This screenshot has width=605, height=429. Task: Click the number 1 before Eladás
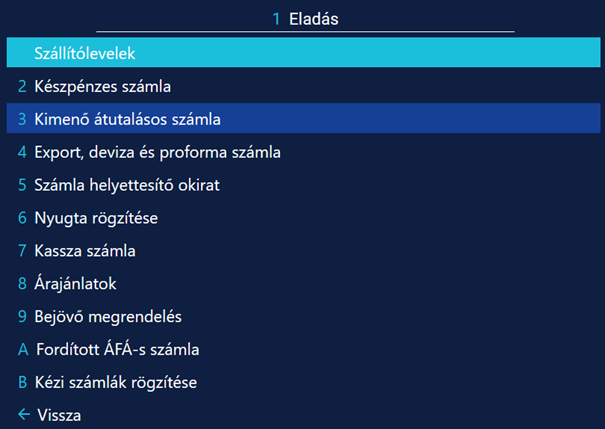[277, 18]
